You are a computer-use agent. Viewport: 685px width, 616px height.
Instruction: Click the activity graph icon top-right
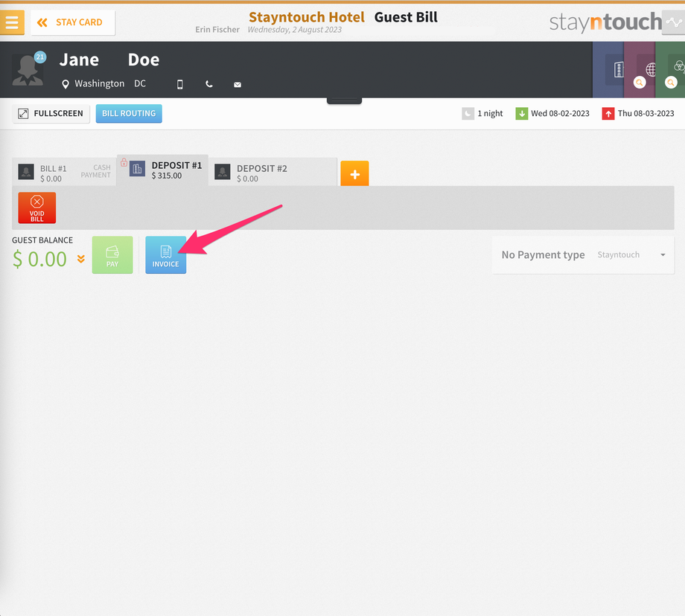(x=674, y=22)
